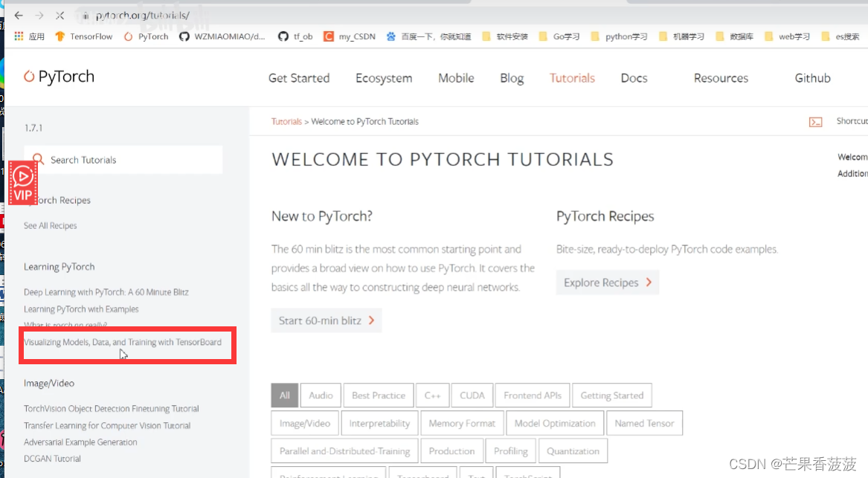Open Transfer Learning for Computer Vision Tutorial
Image resolution: width=868 pixels, height=478 pixels.
tap(107, 425)
